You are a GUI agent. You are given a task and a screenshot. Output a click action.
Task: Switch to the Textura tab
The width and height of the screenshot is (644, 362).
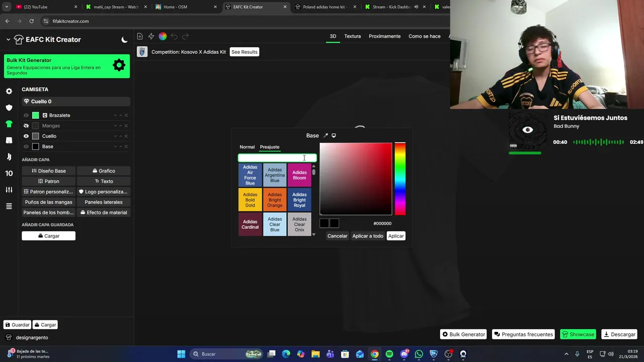pyautogui.click(x=352, y=36)
